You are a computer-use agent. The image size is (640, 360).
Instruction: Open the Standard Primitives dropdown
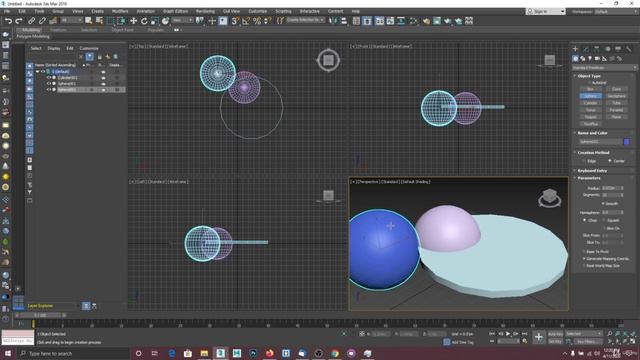[604, 68]
